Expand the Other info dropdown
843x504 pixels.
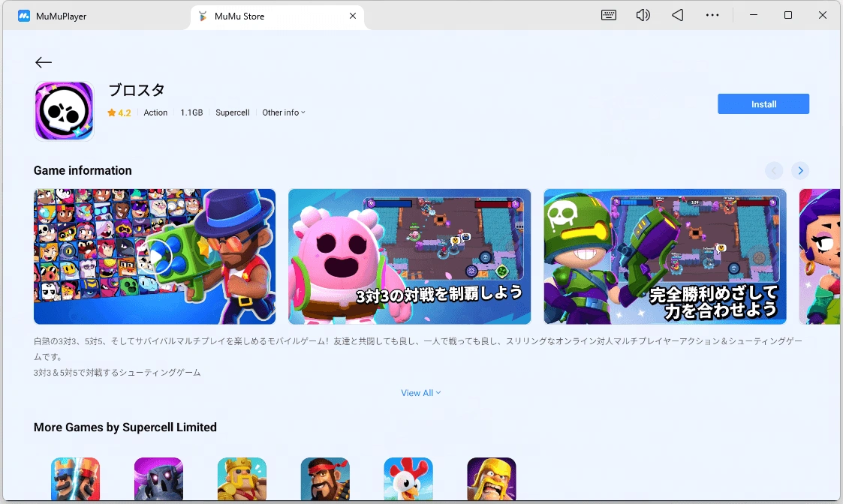tap(283, 112)
